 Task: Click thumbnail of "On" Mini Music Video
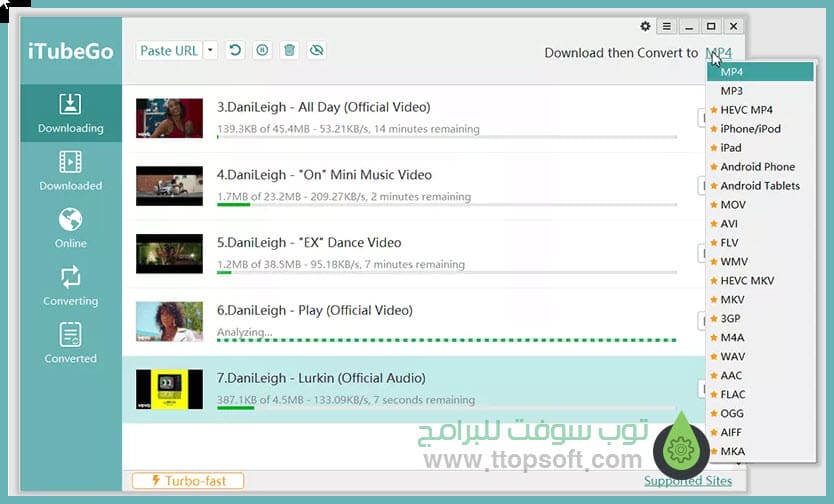click(169, 186)
